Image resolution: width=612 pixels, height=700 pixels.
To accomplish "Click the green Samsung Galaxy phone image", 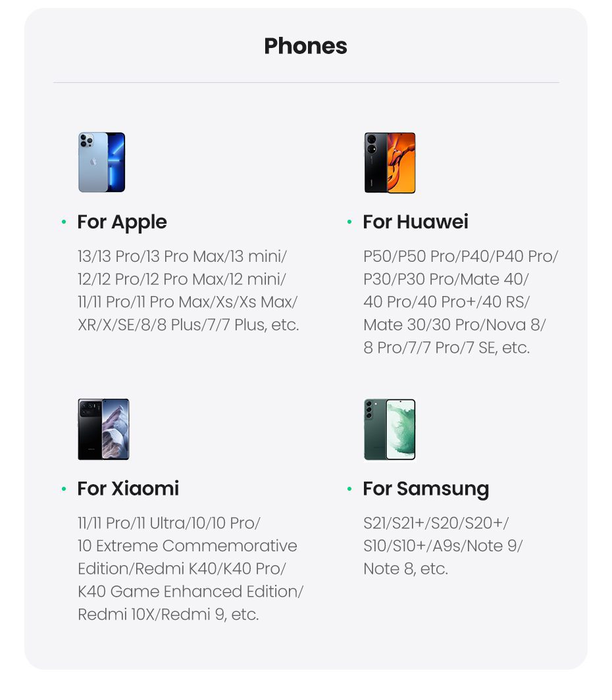I will (x=390, y=429).
